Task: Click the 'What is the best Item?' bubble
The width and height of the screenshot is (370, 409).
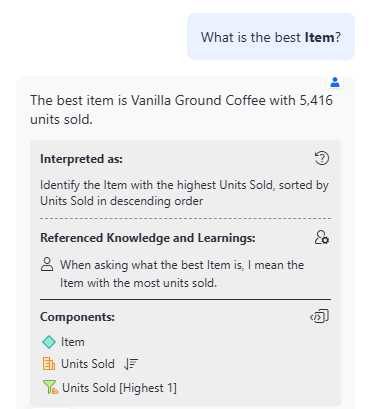Action: (271, 37)
